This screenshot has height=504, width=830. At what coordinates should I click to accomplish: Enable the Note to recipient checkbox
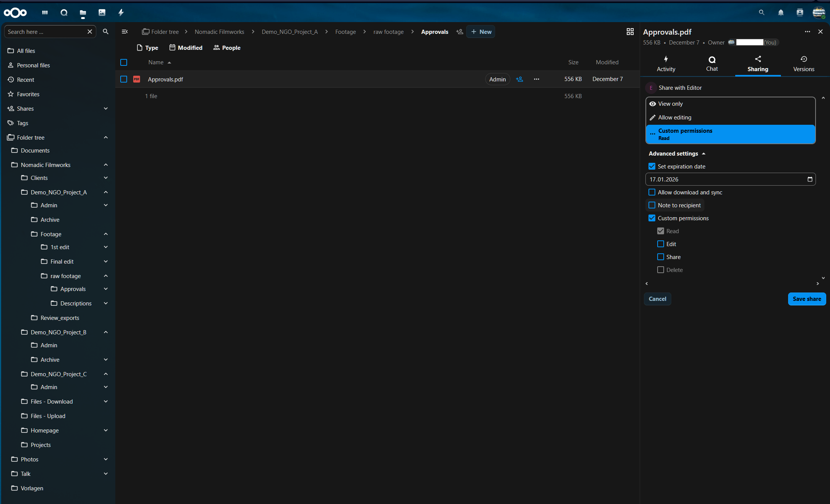point(652,205)
